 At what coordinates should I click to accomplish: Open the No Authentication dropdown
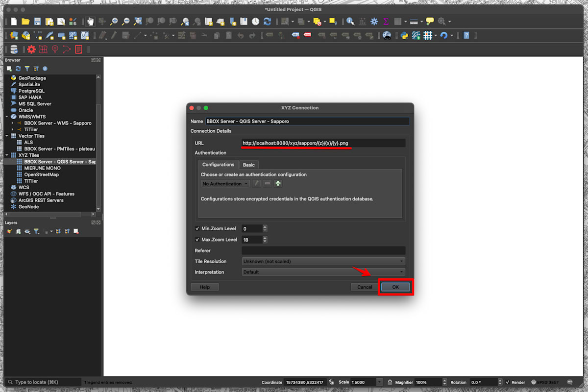[225, 184]
